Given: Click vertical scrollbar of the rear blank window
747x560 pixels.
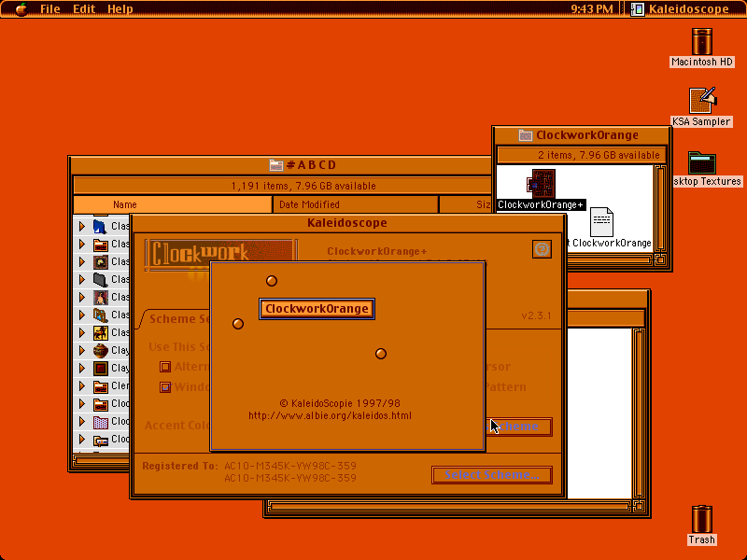Looking at the screenshot, I should click(639, 413).
